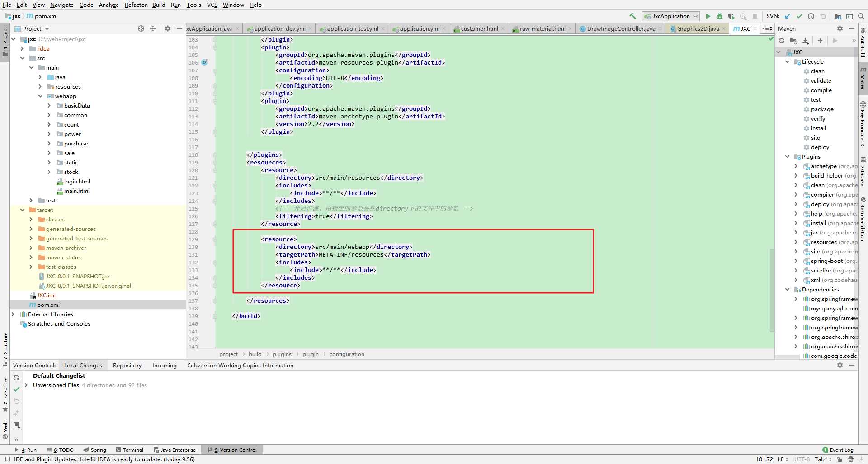Viewport: 868px width, 464px height.
Task: Click Add Maven Projects plus icon
Action: pos(820,41)
